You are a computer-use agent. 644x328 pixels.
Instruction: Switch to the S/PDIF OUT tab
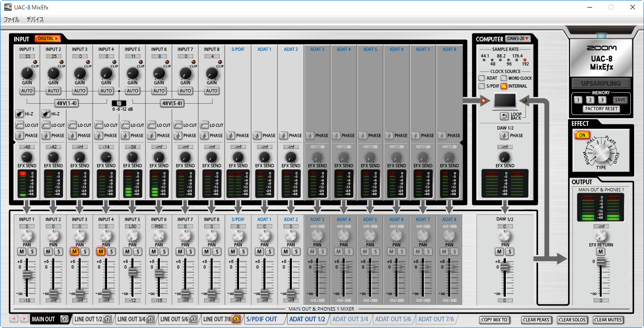[x=262, y=320]
